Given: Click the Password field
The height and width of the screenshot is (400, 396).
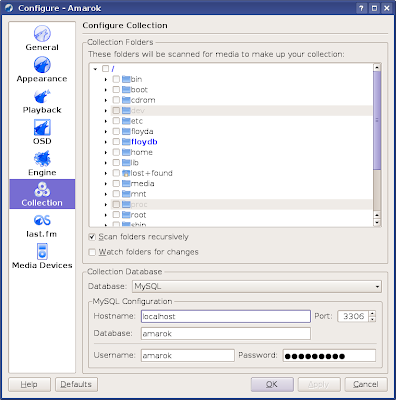Looking at the screenshot, I should [x=329, y=355].
